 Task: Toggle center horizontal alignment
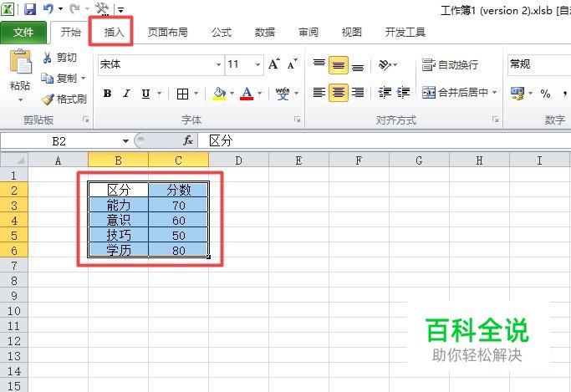pyautogui.click(x=339, y=93)
